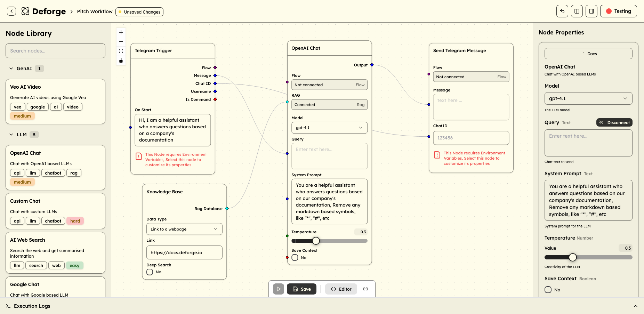The height and width of the screenshot is (314, 644).
Task: Click the Disconnect button for Query
Action: click(x=614, y=122)
